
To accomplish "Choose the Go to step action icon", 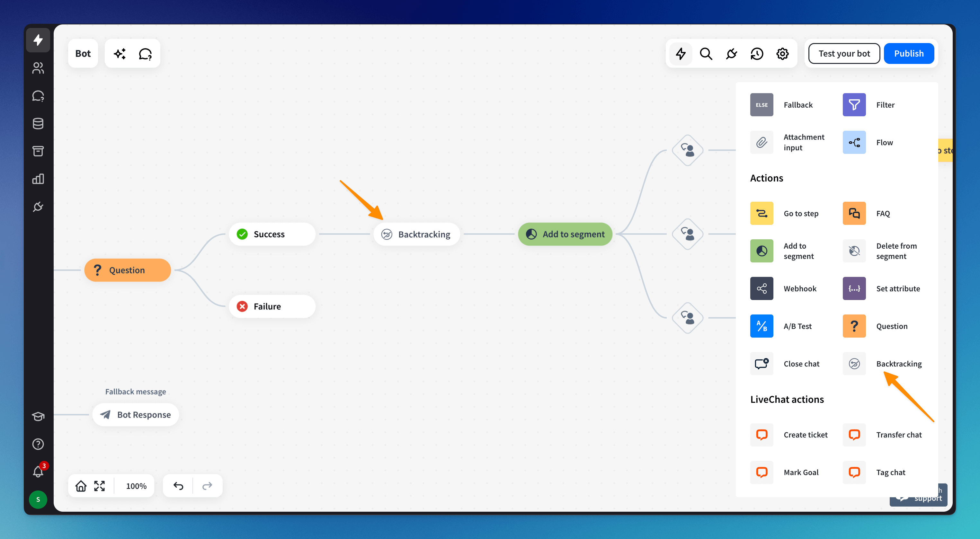I will coord(761,213).
